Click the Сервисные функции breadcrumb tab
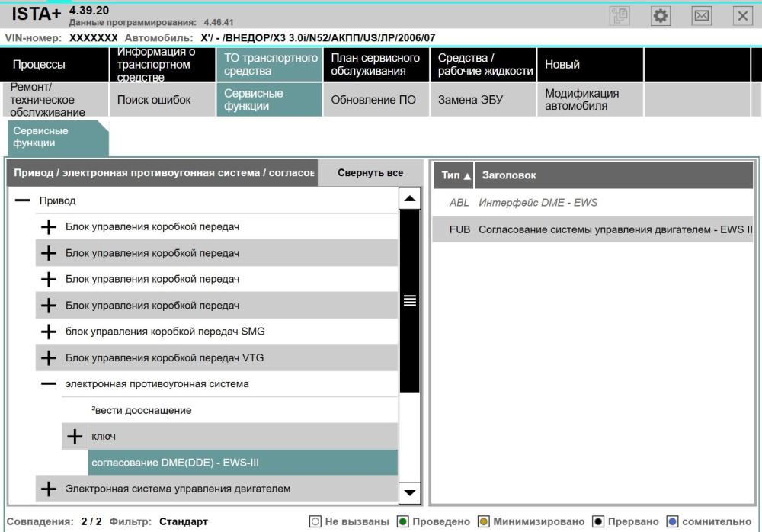This screenshot has height=532, width=762. point(57,137)
